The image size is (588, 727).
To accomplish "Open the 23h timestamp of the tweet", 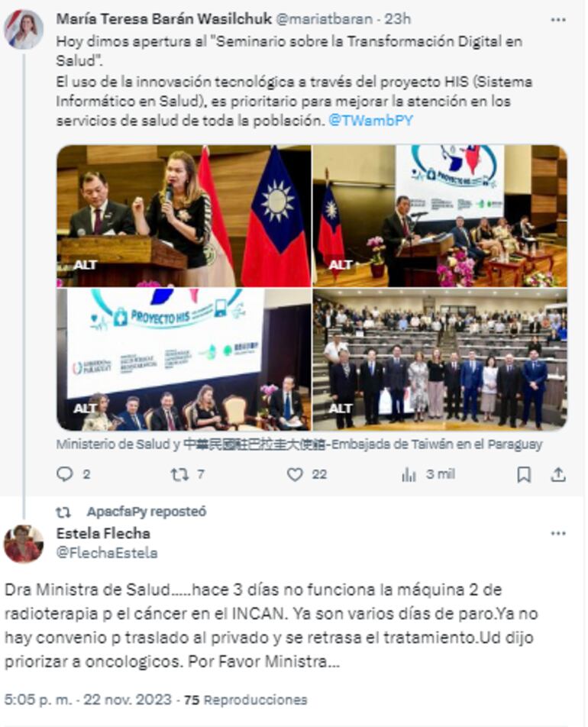I will click(397, 19).
